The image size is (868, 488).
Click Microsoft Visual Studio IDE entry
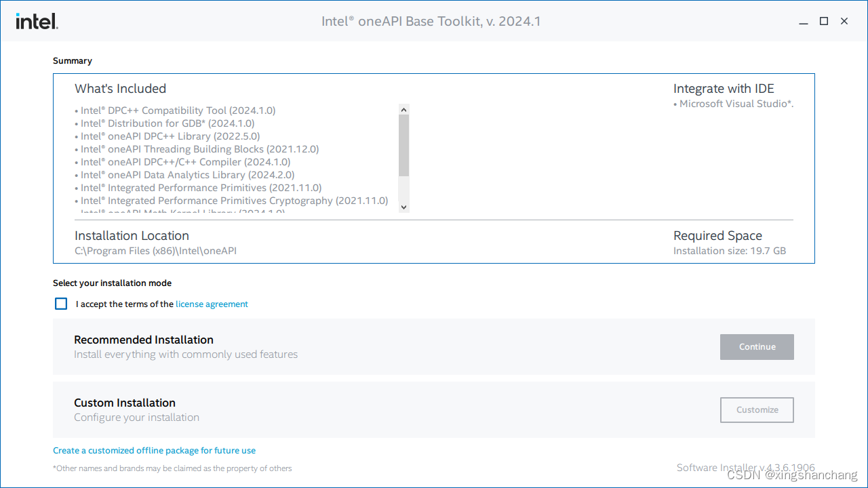pos(734,104)
